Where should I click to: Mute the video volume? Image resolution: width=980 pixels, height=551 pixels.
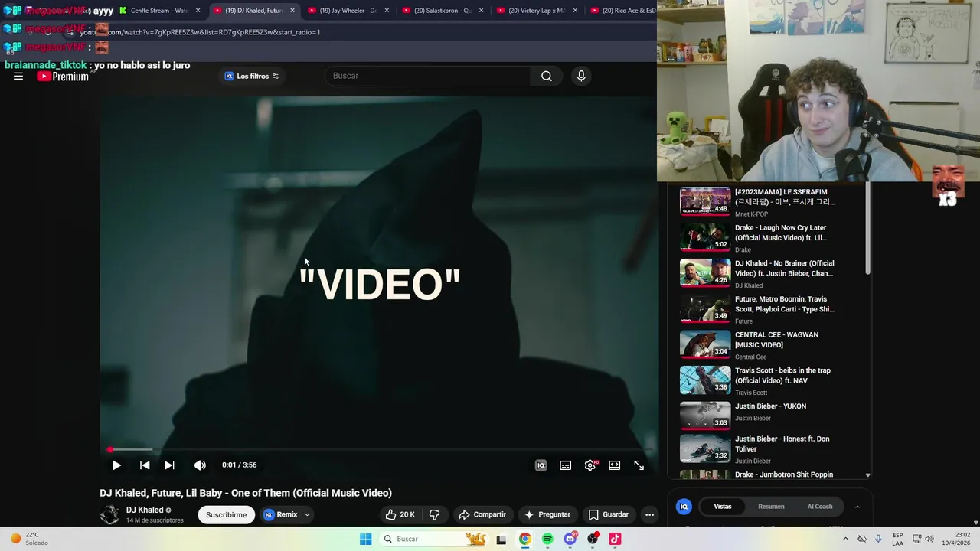[200, 465]
